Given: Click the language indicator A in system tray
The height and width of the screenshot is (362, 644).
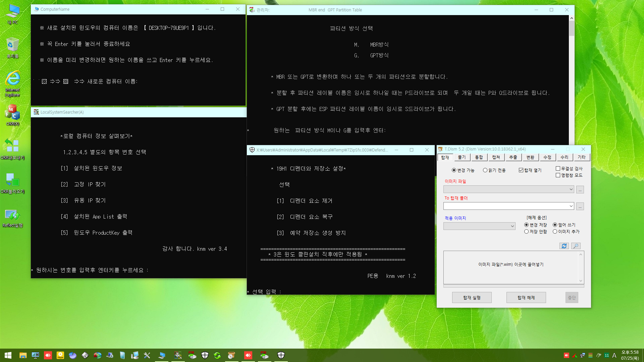Looking at the screenshot, I should click(x=614, y=355).
